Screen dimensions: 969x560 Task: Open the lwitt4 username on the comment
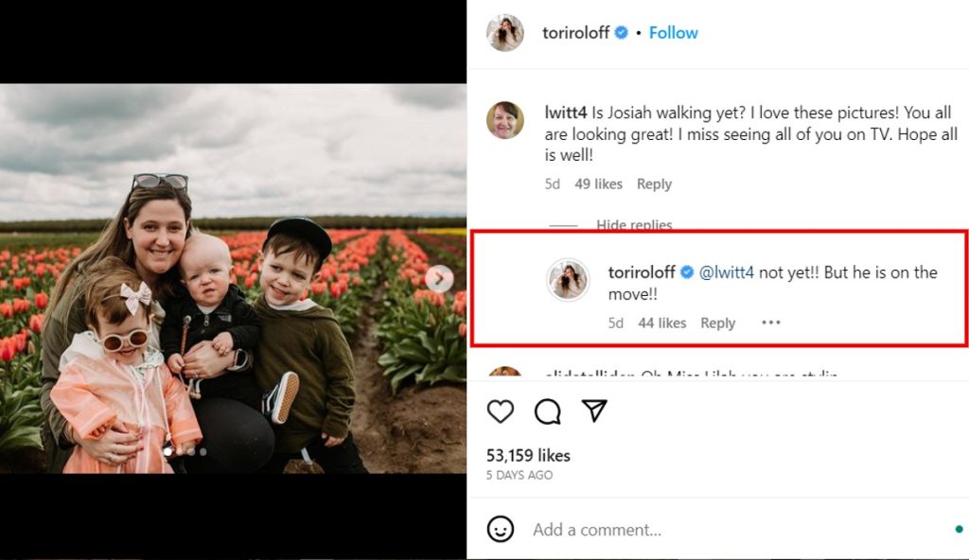(x=565, y=113)
